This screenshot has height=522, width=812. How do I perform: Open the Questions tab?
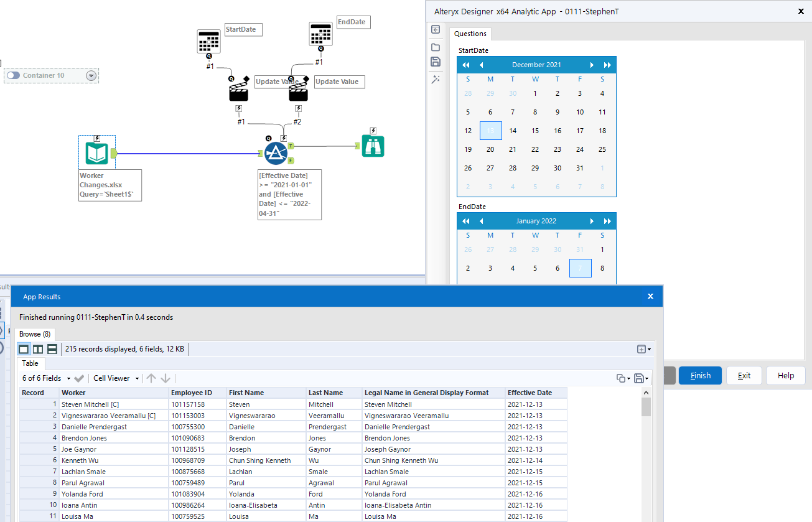point(470,34)
